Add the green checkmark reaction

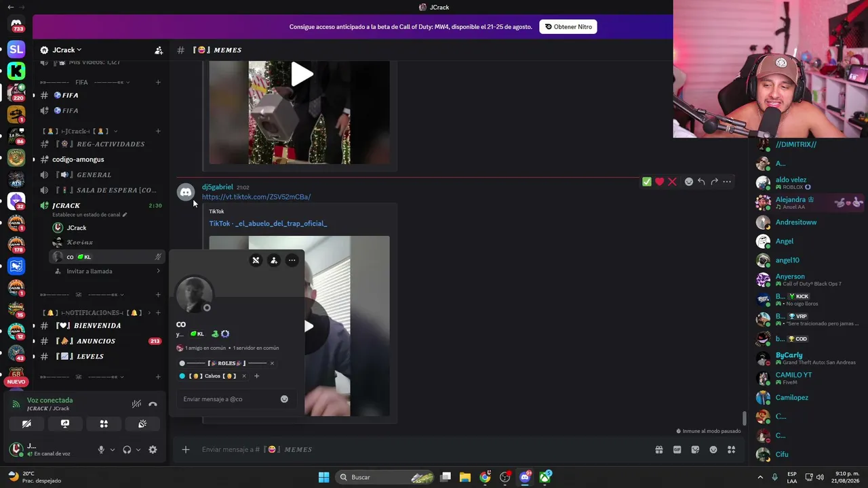pyautogui.click(x=647, y=182)
